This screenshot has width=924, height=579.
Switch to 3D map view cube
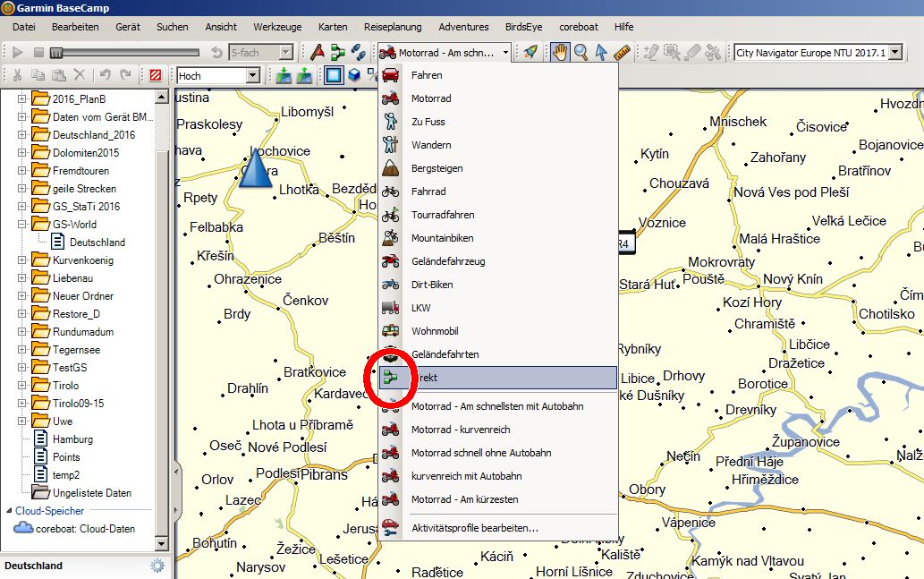click(x=353, y=76)
